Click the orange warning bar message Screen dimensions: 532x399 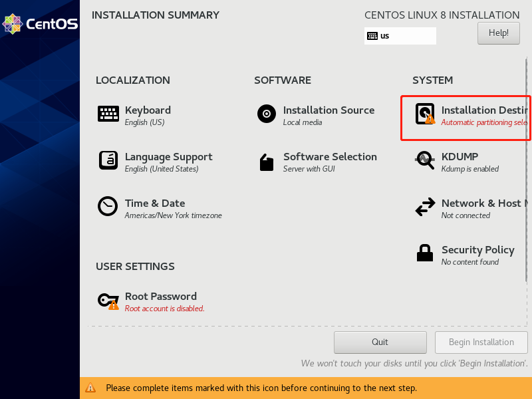tap(261, 388)
